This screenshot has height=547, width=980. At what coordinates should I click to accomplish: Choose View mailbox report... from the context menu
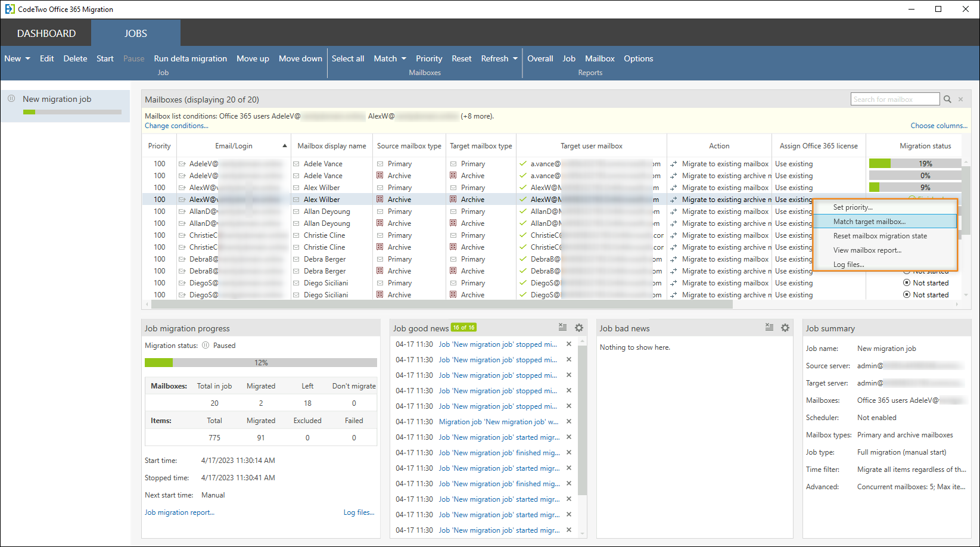click(x=885, y=250)
